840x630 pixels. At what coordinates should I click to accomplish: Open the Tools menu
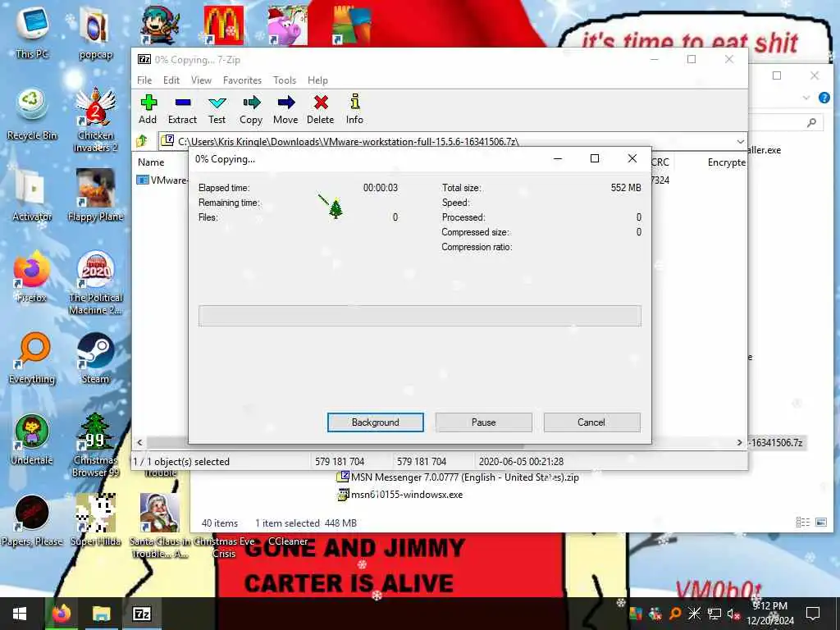coord(285,80)
